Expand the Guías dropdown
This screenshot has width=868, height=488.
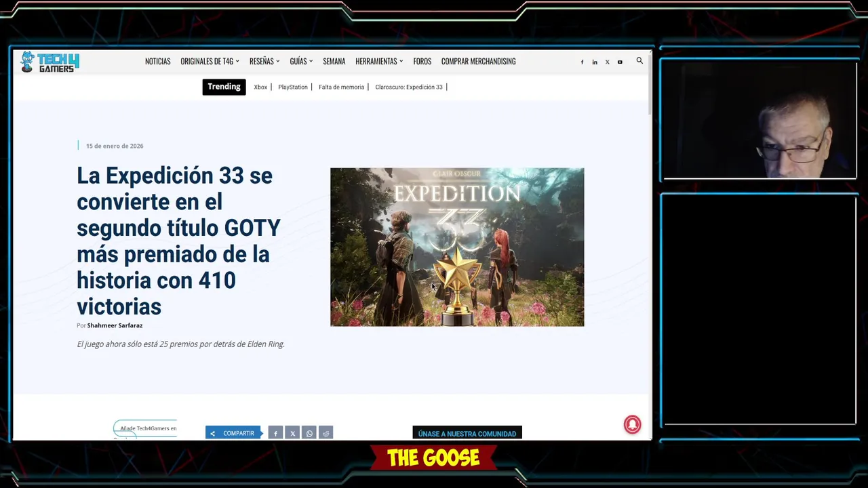(x=301, y=61)
